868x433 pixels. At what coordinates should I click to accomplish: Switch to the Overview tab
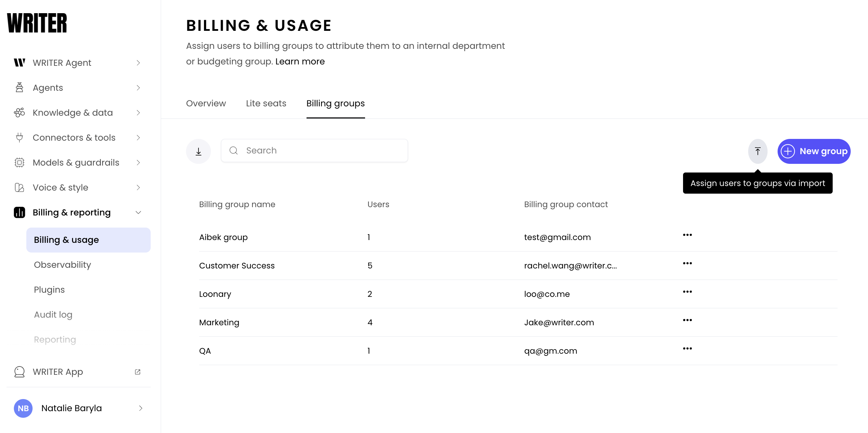point(206,103)
